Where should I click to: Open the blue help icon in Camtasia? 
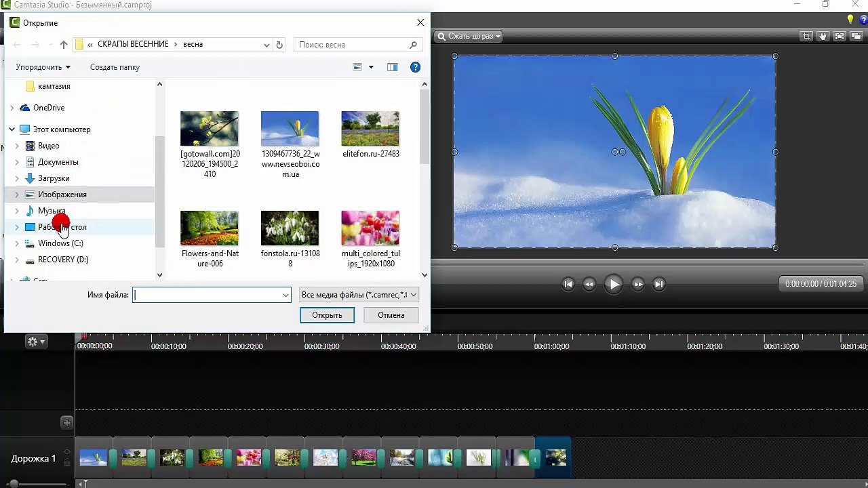(862, 20)
